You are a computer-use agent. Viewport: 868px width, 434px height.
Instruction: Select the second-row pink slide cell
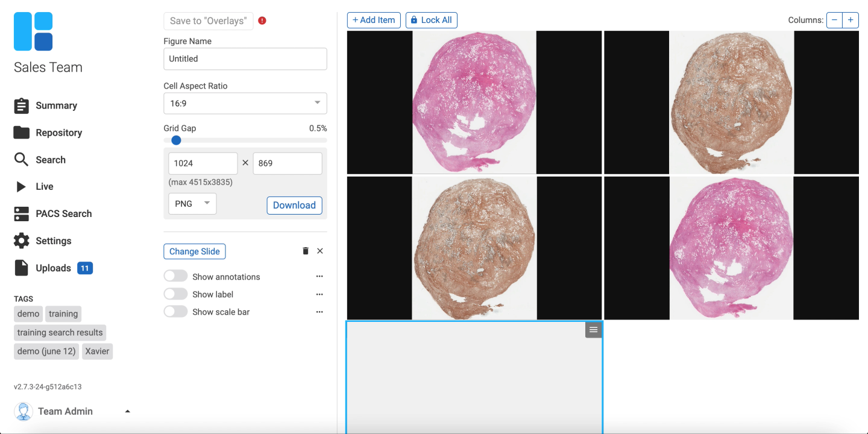(731, 248)
